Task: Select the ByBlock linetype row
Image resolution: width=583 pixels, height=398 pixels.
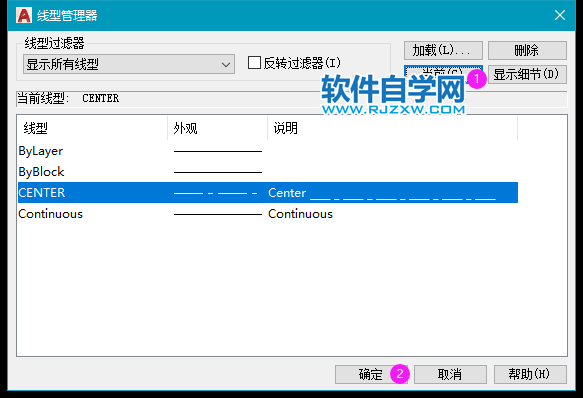Action: (x=268, y=172)
